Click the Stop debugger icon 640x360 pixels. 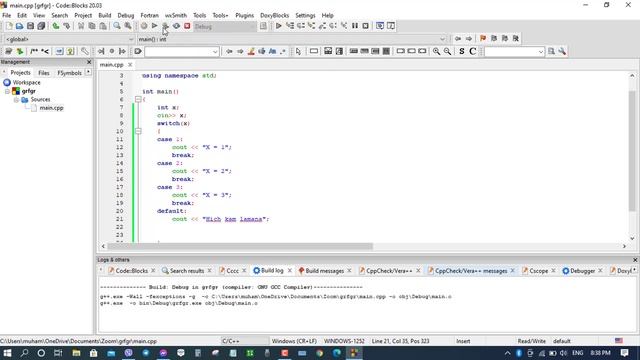(x=366, y=26)
